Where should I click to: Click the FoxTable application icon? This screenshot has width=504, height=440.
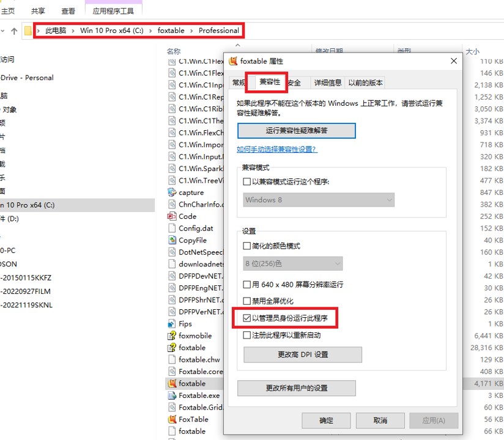click(172, 419)
